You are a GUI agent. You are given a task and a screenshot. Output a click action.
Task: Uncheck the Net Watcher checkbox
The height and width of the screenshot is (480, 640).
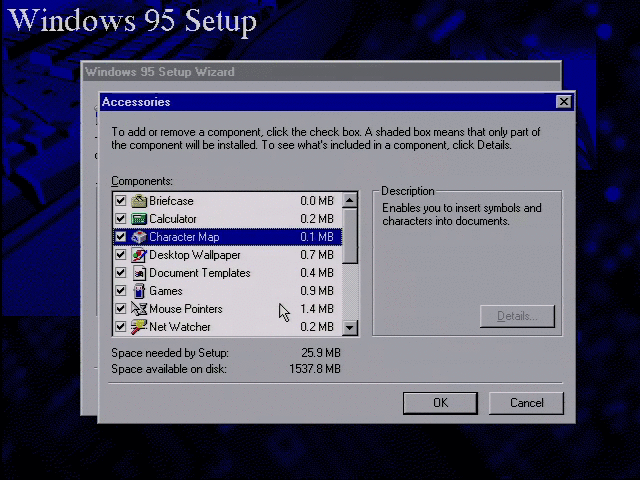point(120,327)
